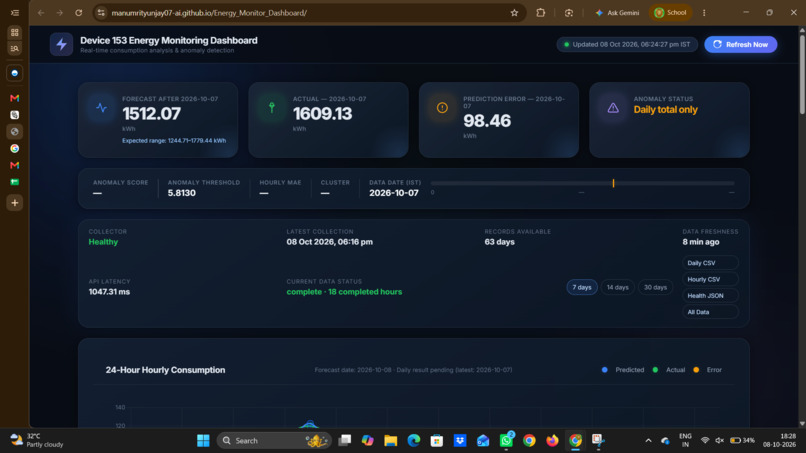The image size is (806, 453).
Task: View site information icon in address bar
Action: click(101, 13)
